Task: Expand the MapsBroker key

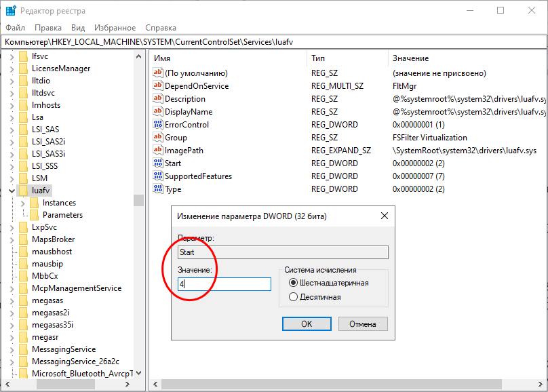Action: point(12,239)
